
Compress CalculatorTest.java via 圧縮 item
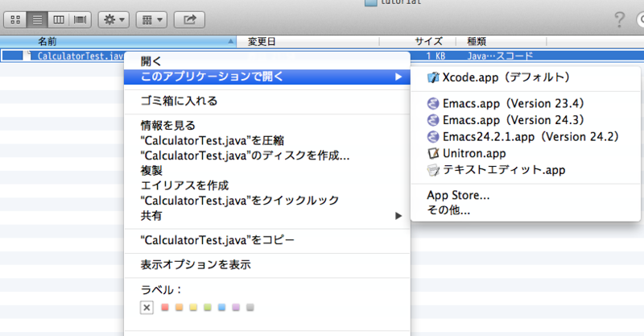point(267,141)
